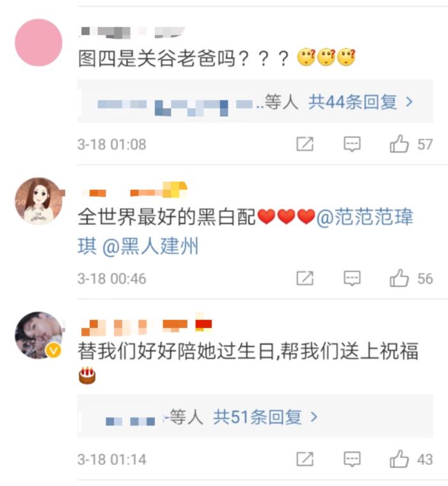
Task: Like the comment showing 43 likes
Action: [x=399, y=459]
